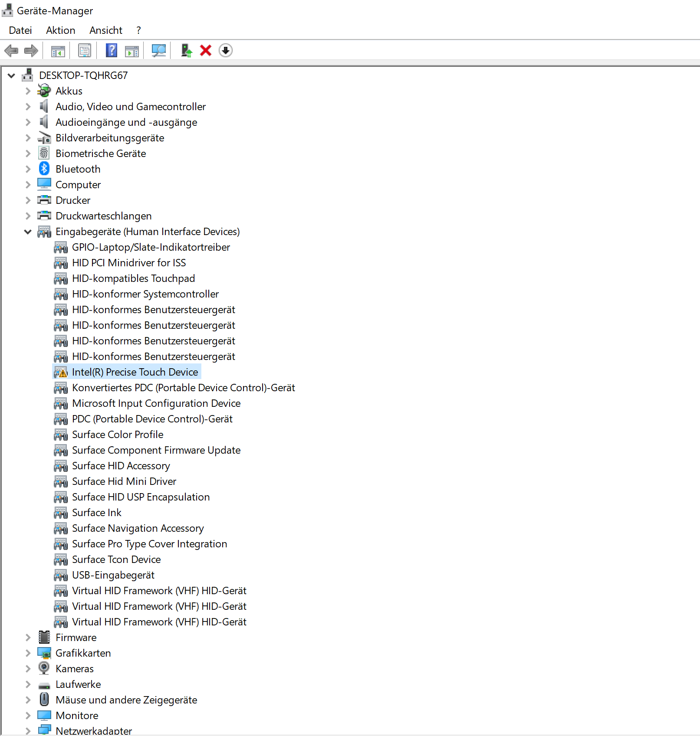Expand the Kameras category
Viewport: 700px width, 736px height.
[28, 668]
